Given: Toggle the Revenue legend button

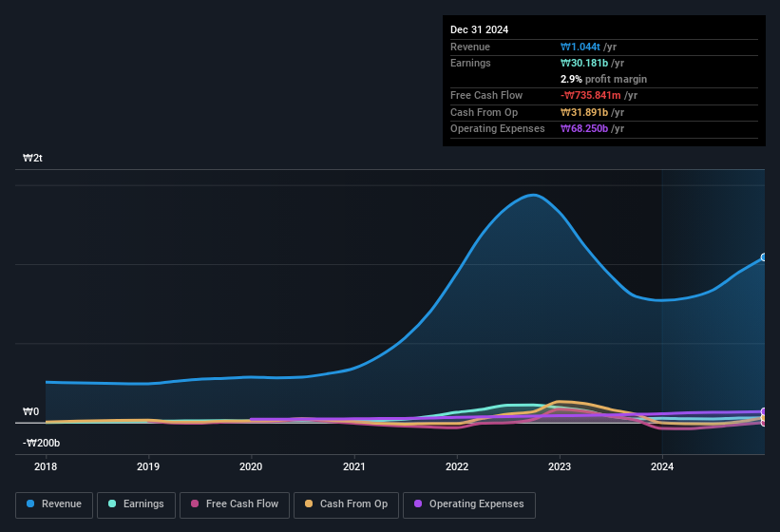Looking at the screenshot, I should (x=54, y=505).
